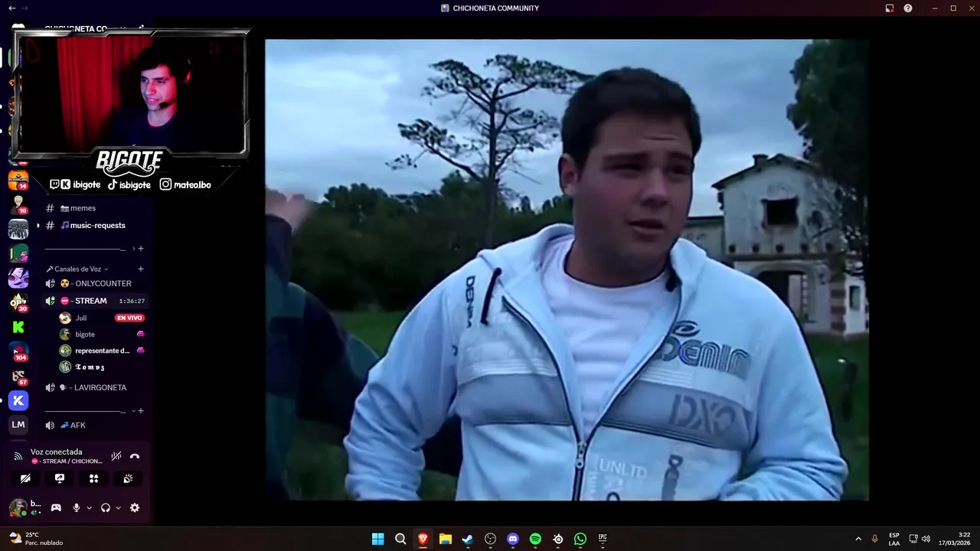Start an activity button
This screenshot has height=551, width=980.
tap(93, 478)
